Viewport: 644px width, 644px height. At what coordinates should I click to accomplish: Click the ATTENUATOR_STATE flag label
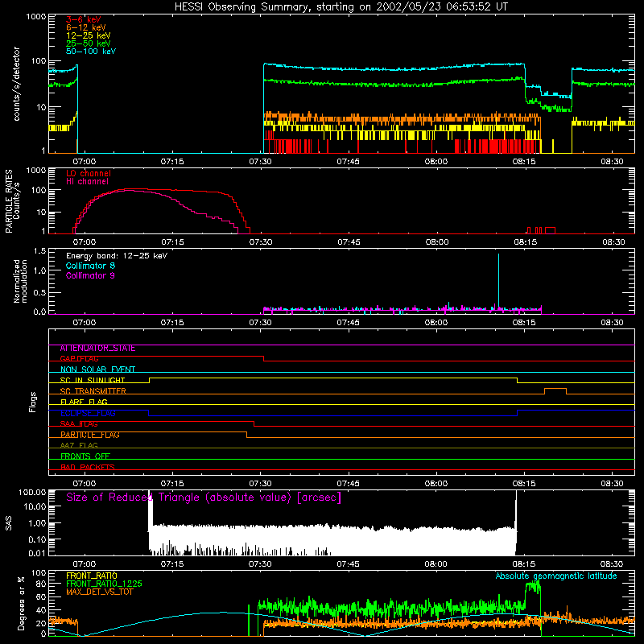(x=97, y=349)
